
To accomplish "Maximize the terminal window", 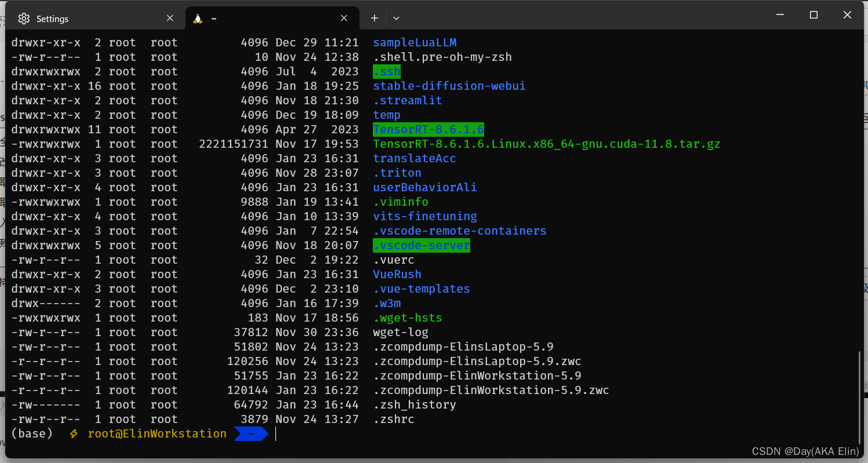I will [x=813, y=16].
